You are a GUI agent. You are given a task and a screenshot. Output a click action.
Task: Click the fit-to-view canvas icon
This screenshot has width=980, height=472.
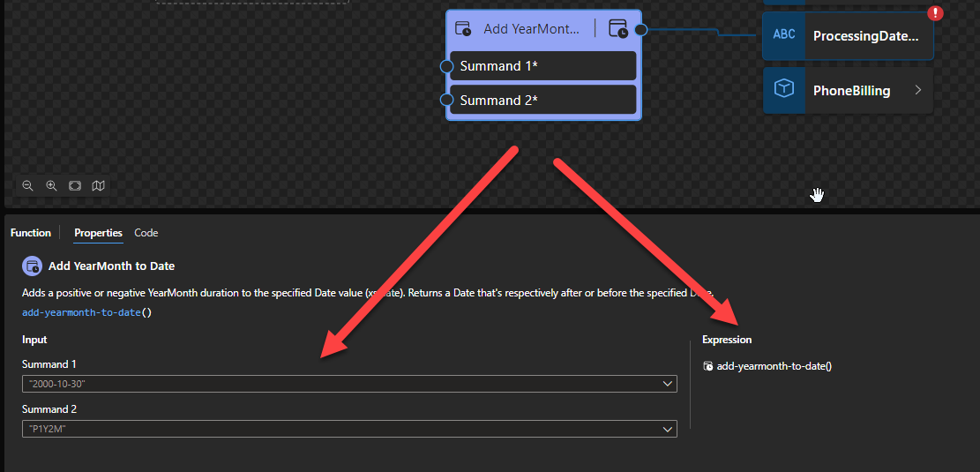click(75, 185)
